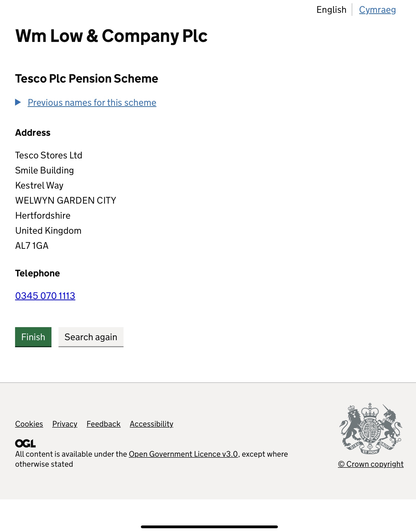Click the Tesco Plc Pension Scheme heading
Screen dimensions: 416x532
point(87,79)
